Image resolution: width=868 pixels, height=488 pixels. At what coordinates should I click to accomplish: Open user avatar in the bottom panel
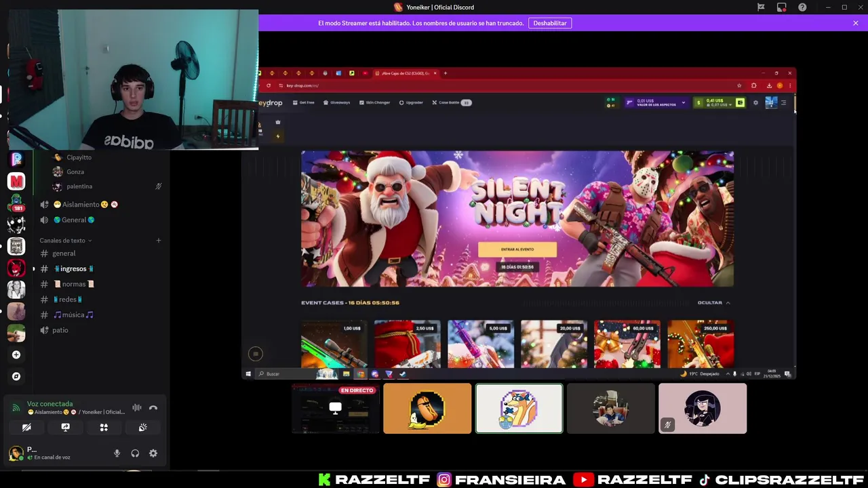pyautogui.click(x=15, y=453)
